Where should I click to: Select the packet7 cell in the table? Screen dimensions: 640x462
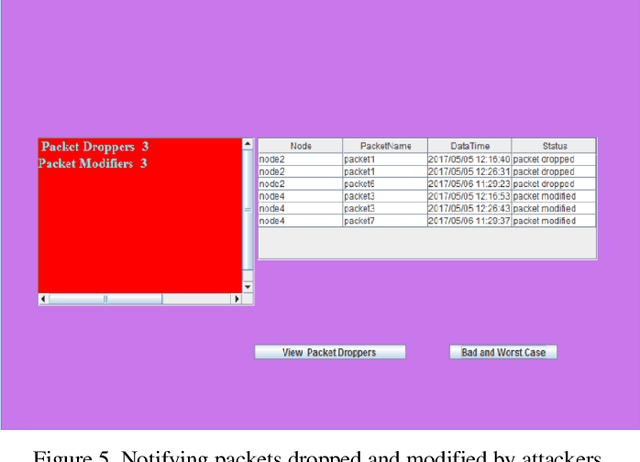(385, 221)
